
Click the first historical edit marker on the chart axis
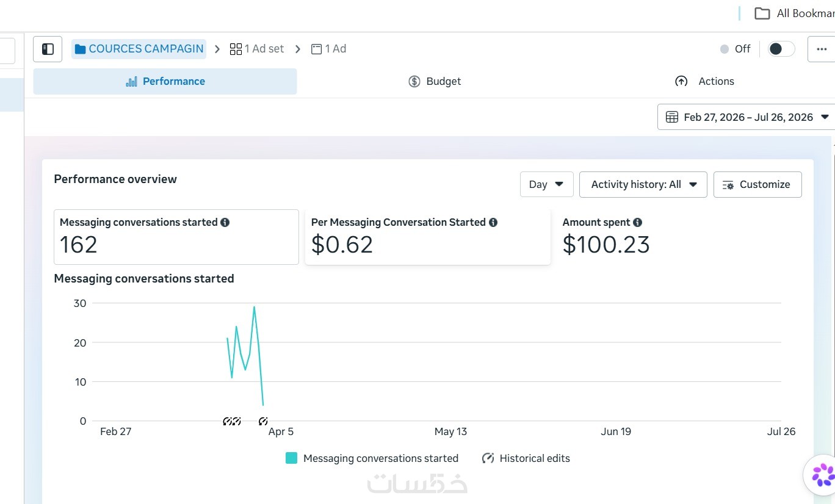(x=228, y=421)
